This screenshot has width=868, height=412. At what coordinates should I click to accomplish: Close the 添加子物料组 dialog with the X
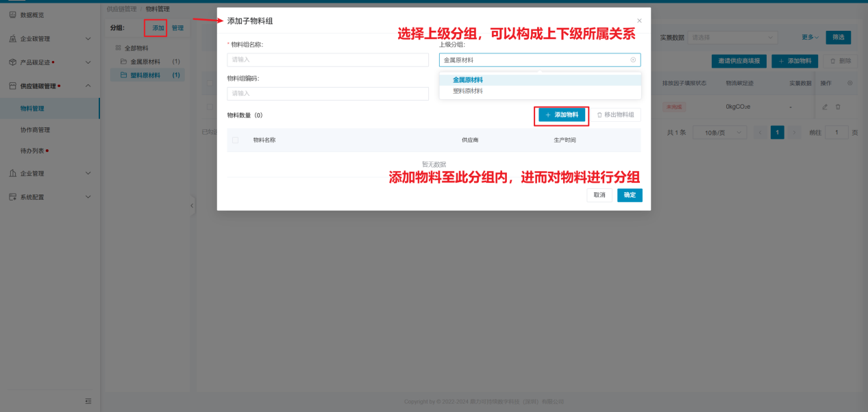coord(639,21)
